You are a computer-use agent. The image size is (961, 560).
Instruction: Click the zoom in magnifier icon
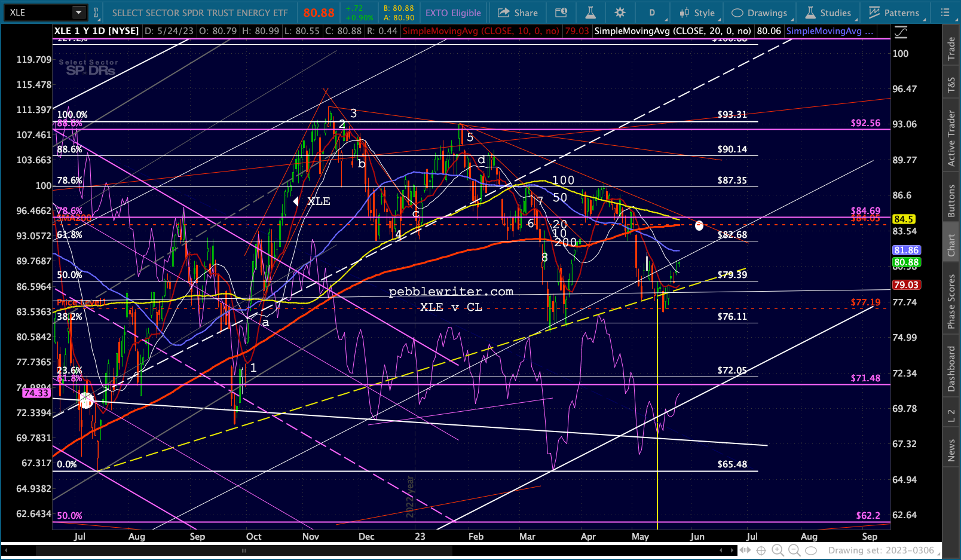(x=778, y=550)
